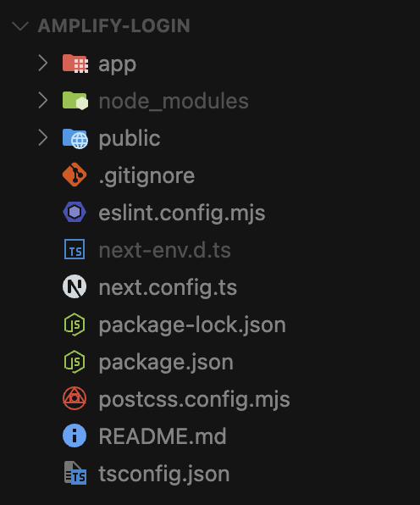Screen dimensions: 420x505
Task: Open eslint.config.mjs file
Action: point(182,213)
